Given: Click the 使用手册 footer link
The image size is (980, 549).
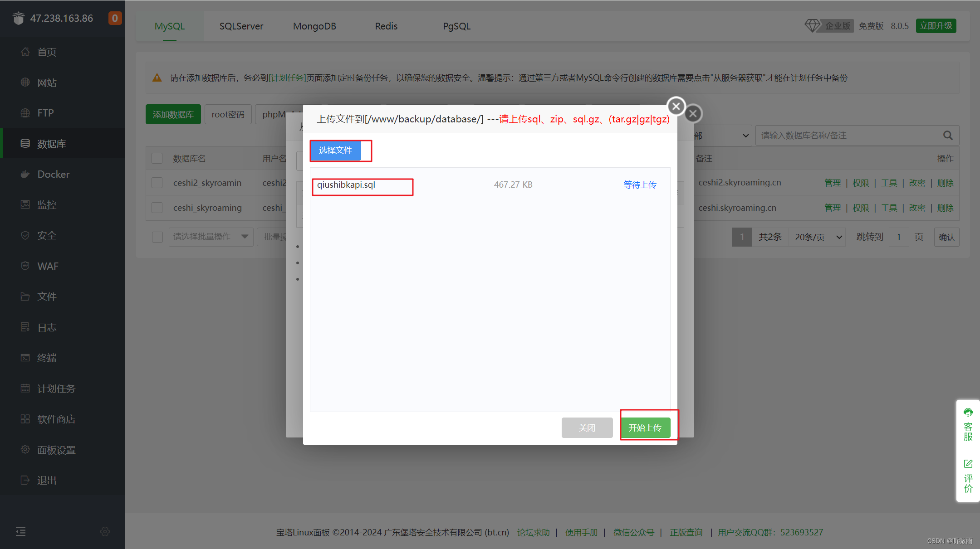Looking at the screenshot, I should (x=582, y=532).
